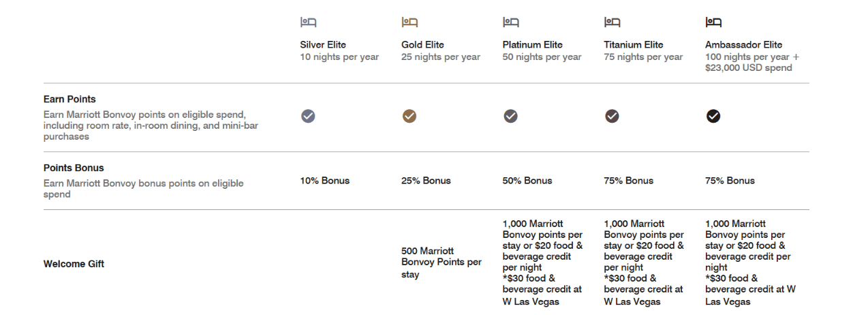Click Platinum Elite Earn Points checkmark
Viewport: 868px width, 315px height.
pos(510,117)
